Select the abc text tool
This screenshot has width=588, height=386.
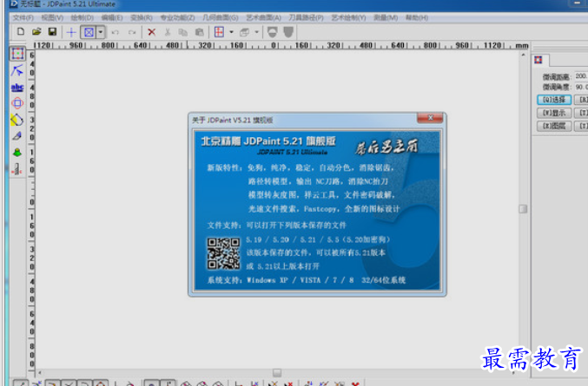coord(17,88)
